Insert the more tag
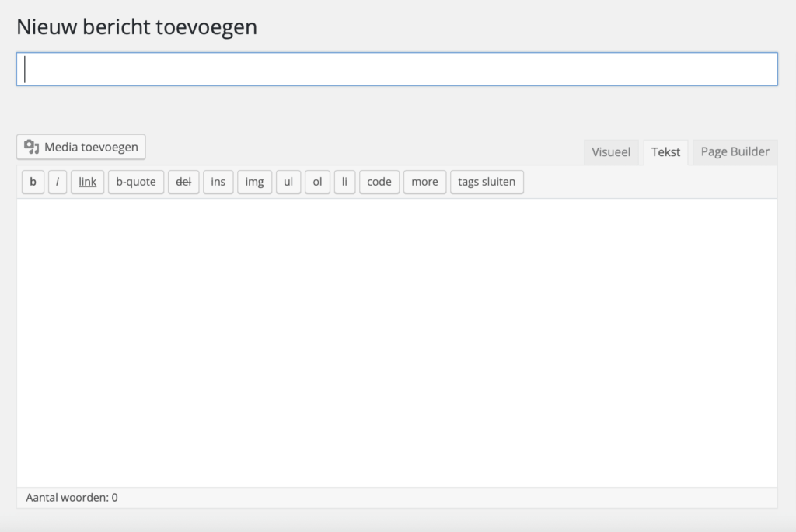This screenshot has height=532, width=796. 425,182
